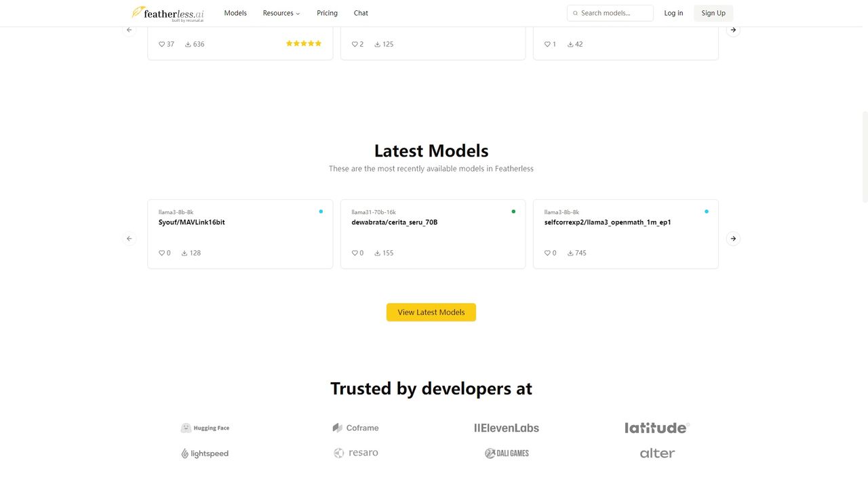This screenshot has width=868, height=488.
Task: Click the five-star rating
Action: point(304,43)
